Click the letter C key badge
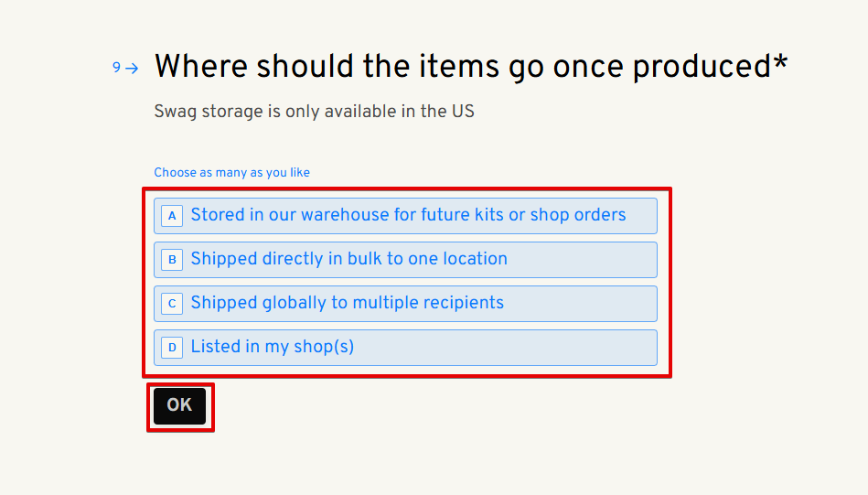 click(x=172, y=304)
